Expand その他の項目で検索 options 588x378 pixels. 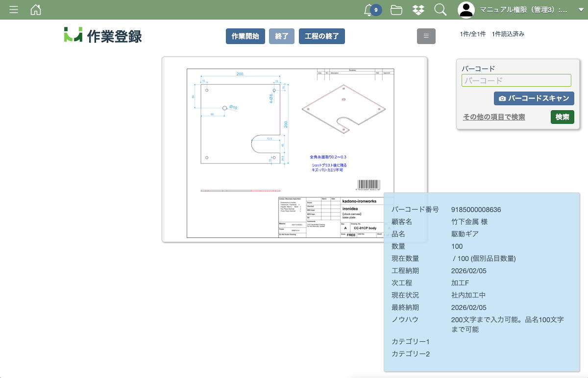coord(494,117)
